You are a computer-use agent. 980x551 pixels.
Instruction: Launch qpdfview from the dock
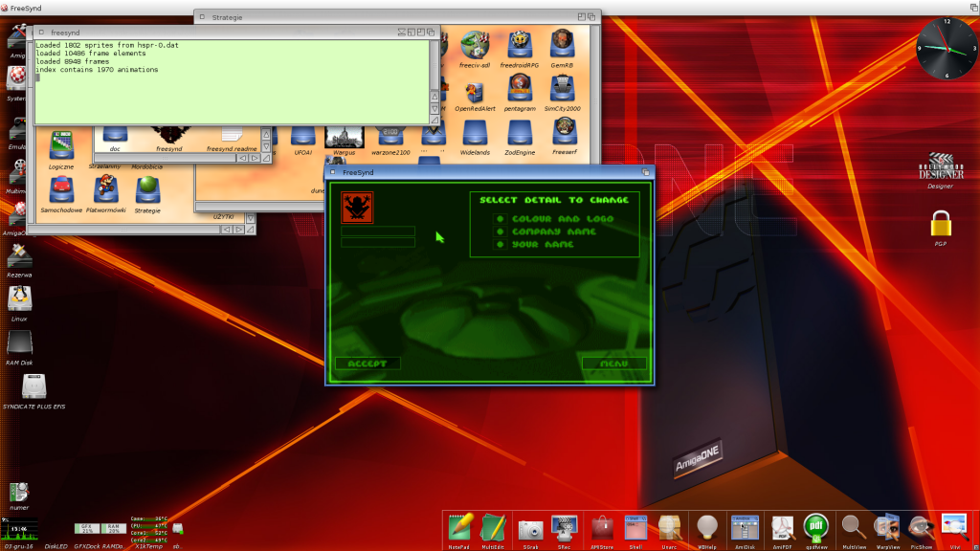[816, 528]
